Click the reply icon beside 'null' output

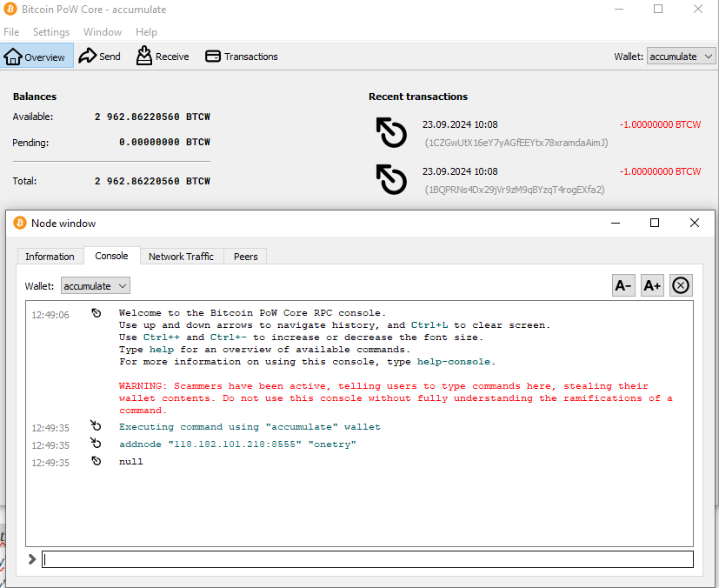[97, 461]
